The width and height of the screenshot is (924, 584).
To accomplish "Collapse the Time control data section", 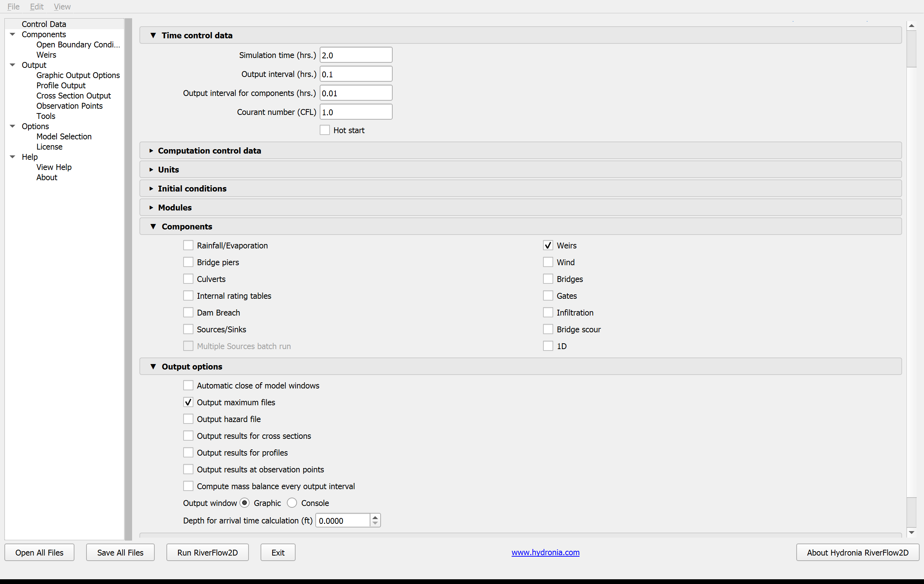I will (x=153, y=35).
